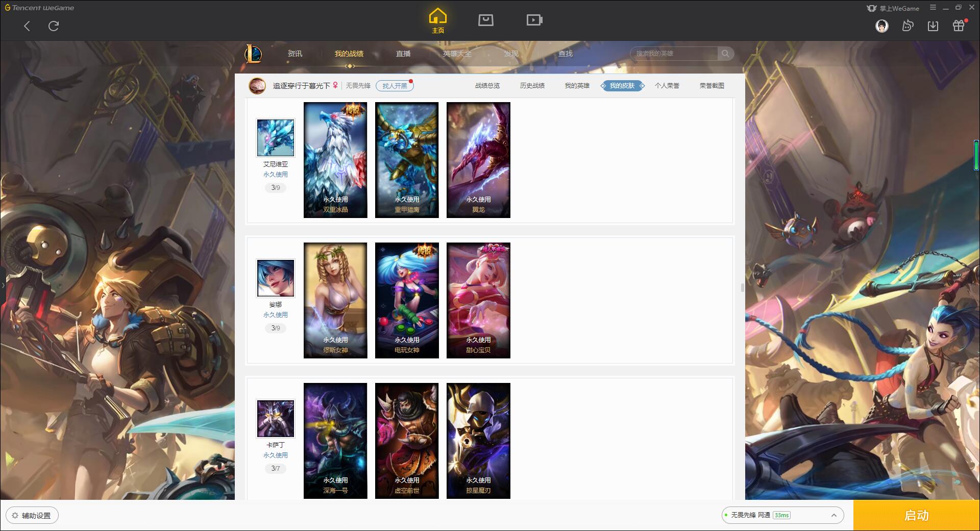Click the 无畏先锋 server label in profile bar

pos(358,86)
